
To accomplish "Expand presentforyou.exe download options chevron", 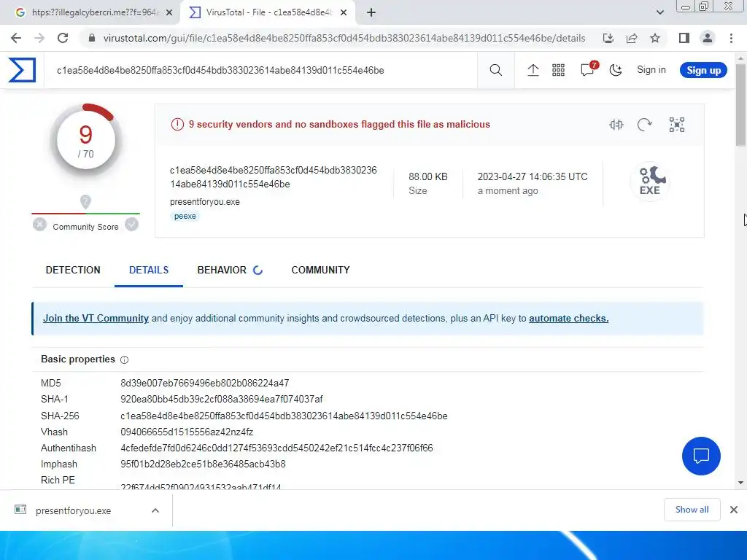I will pyautogui.click(x=155, y=510).
